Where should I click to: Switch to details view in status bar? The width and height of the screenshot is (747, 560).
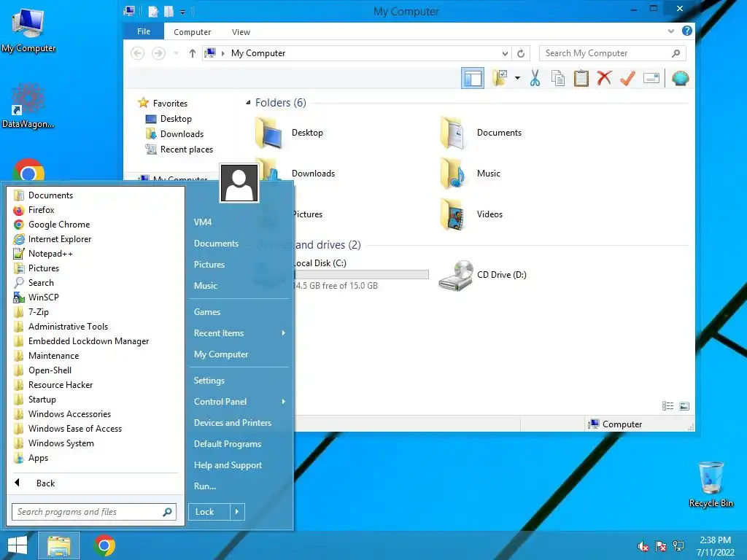(x=667, y=406)
